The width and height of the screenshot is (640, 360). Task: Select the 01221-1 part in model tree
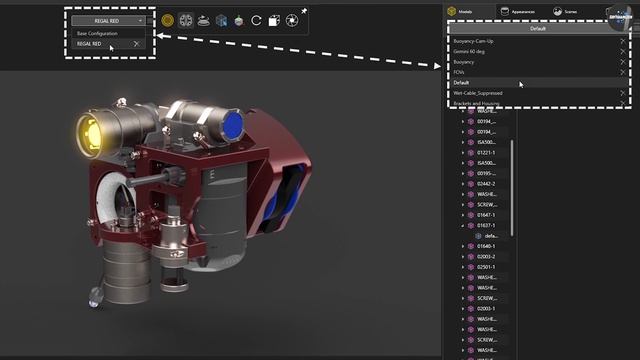[486, 153]
